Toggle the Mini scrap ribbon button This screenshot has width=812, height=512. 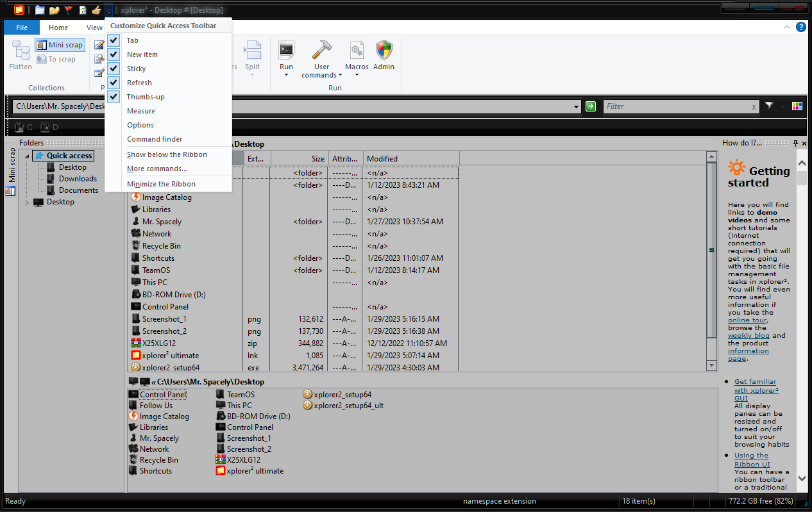60,45
